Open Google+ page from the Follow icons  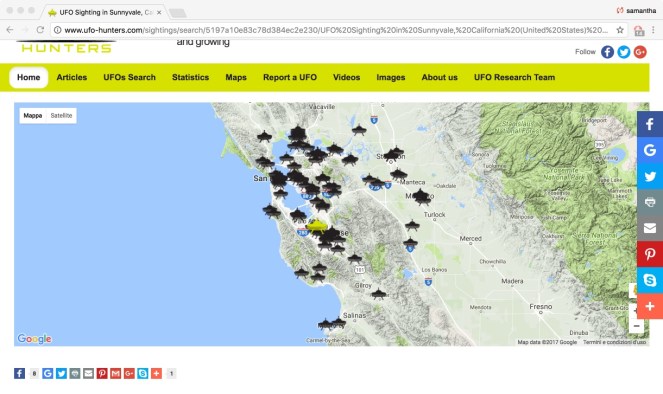(x=640, y=52)
